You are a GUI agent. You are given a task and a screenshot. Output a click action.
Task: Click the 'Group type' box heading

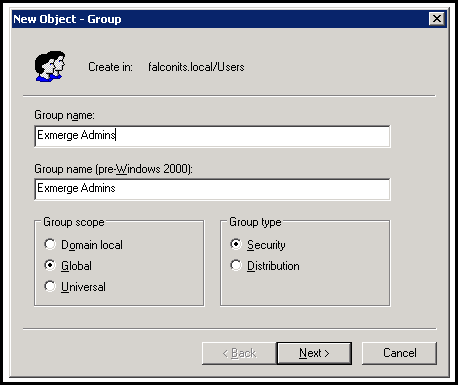[255, 222]
